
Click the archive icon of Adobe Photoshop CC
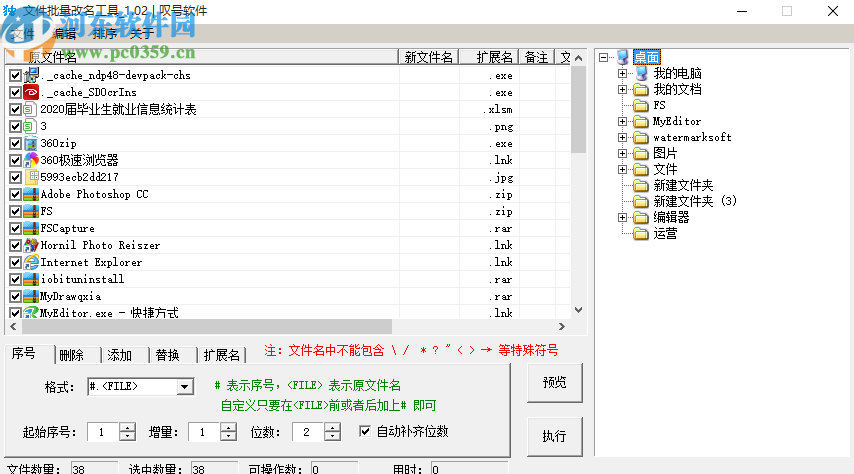tap(31, 194)
